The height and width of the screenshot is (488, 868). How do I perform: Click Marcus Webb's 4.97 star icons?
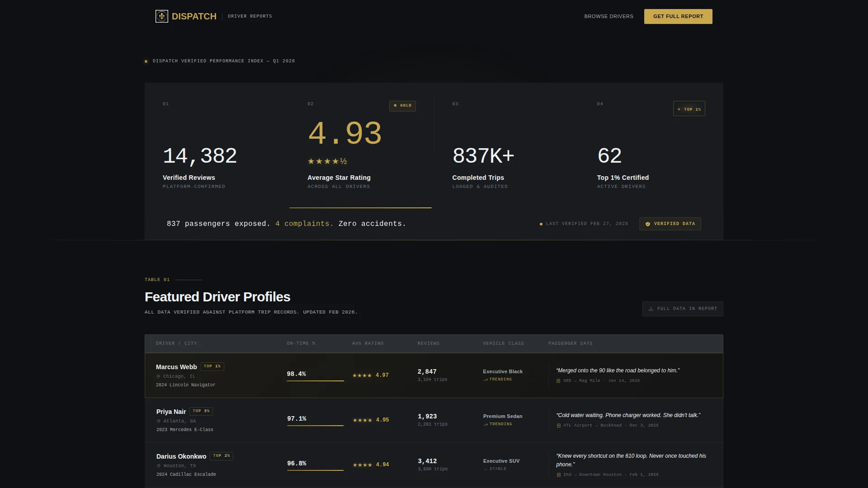click(x=362, y=375)
